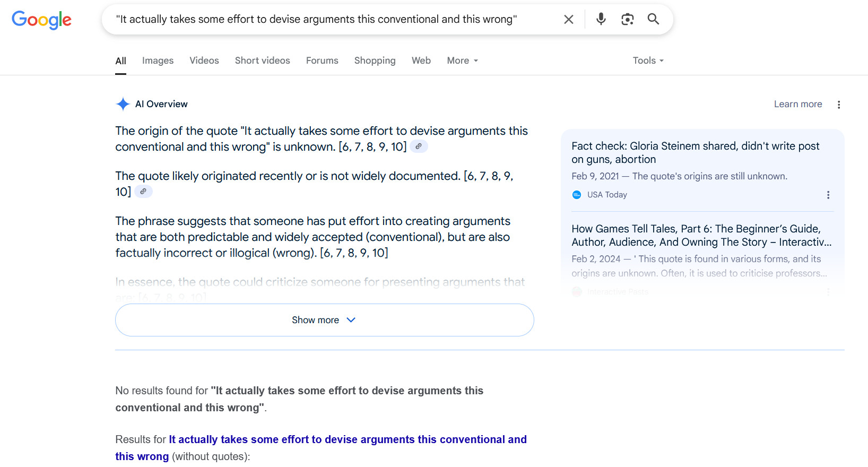The image size is (868, 467).
Task: Start voice search with microphone icon
Action: pos(601,19)
